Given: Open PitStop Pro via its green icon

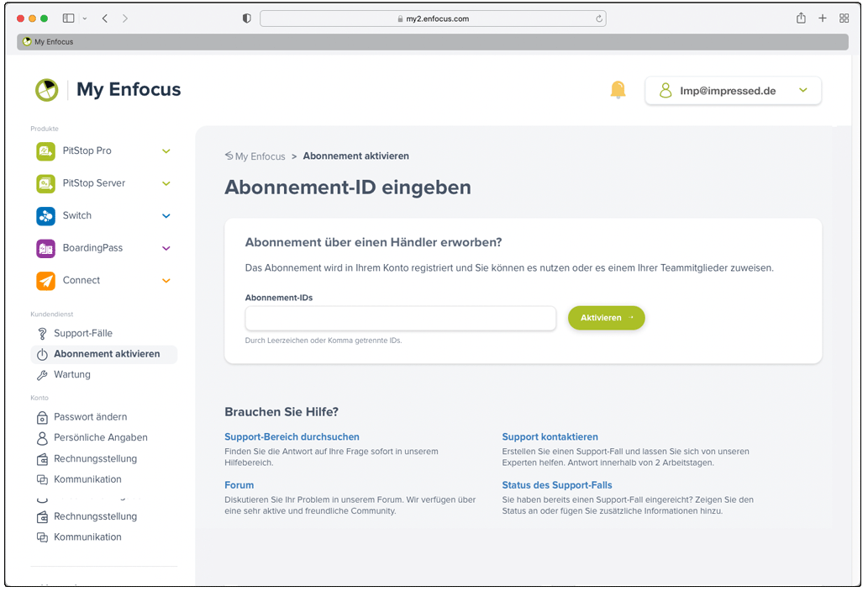Looking at the screenshot, I should pyautogui.click(x=45, y=151).
